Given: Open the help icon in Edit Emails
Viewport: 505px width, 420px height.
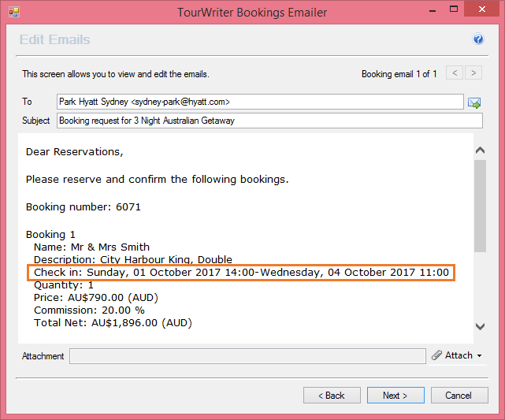Looking at the screenshot, I should (x=478, y=39).
